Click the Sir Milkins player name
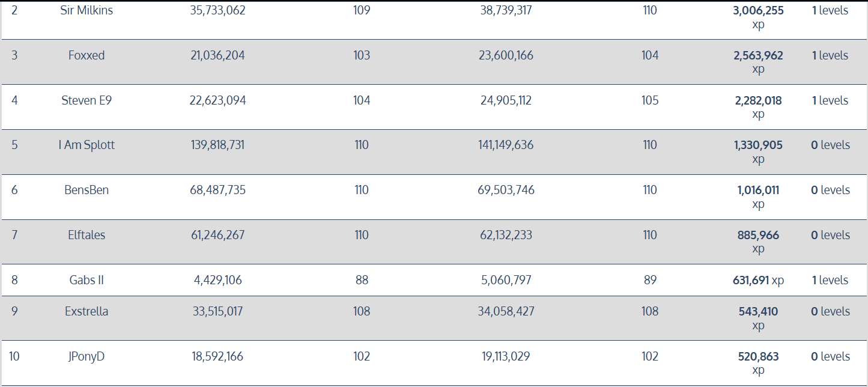Viewport: 868px width, 387px height. tap(86, 10)
